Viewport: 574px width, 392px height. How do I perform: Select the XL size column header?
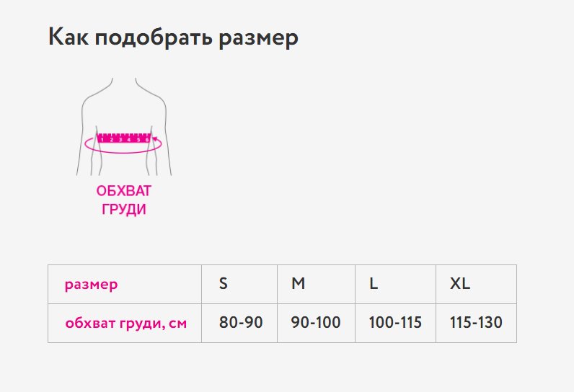(x=460, y=284)
